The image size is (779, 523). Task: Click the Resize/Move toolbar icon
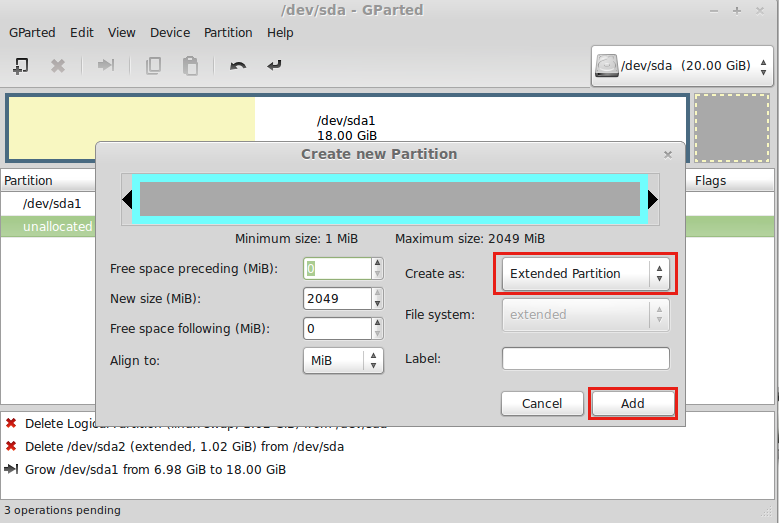[x=105, y=66]
